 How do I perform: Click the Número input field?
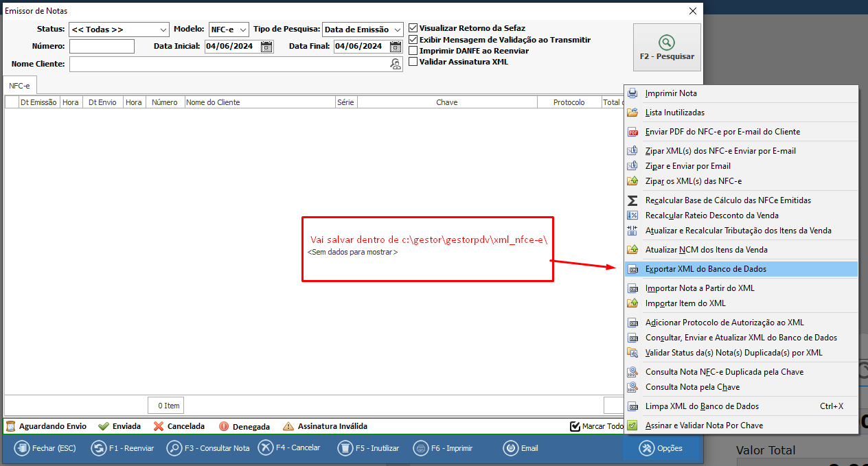(102, 47)
